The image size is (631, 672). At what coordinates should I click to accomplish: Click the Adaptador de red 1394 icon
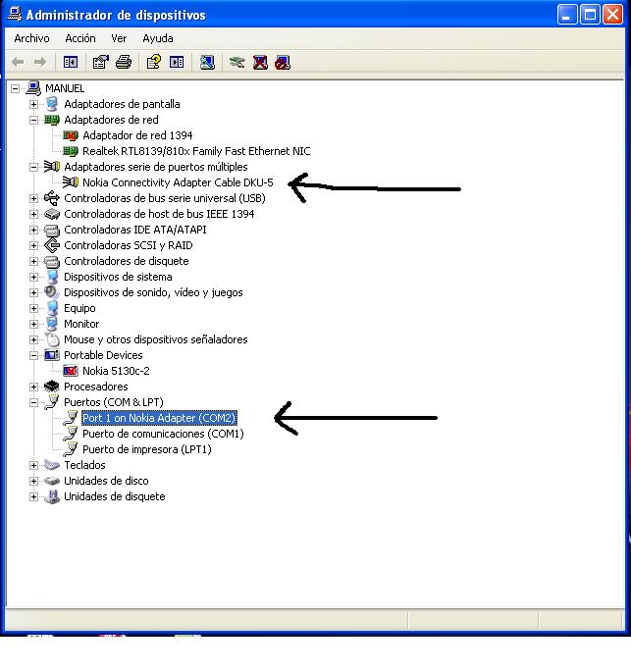click(x=71, y=135)
